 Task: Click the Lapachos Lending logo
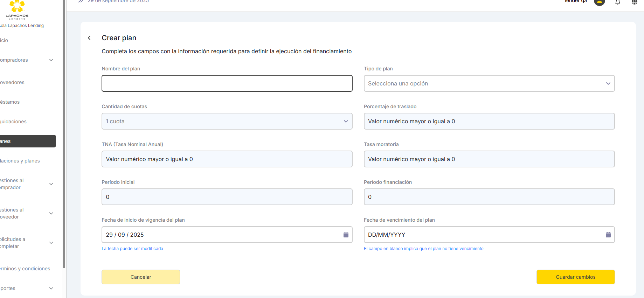tap(17, 9)
